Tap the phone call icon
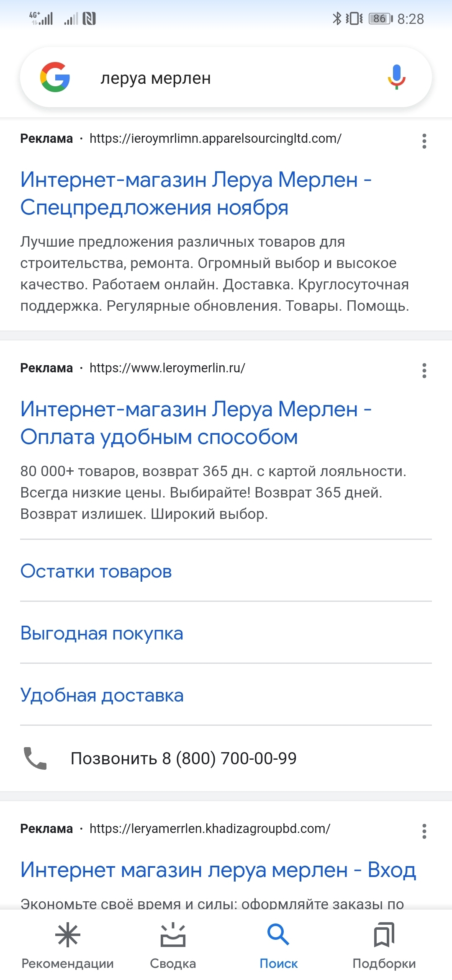This screenshot has height=980, width=452. (35, 758)
